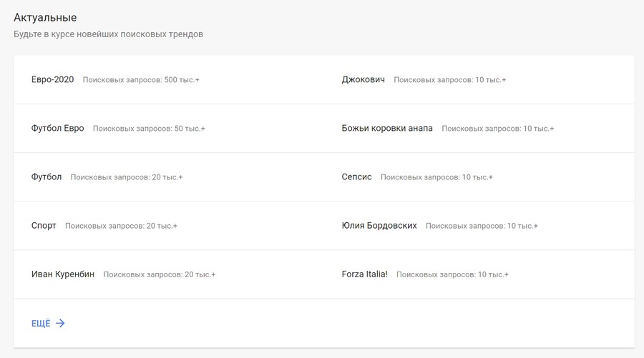
Task: Click the search count next to Сепсис
Action: (436, 177)
